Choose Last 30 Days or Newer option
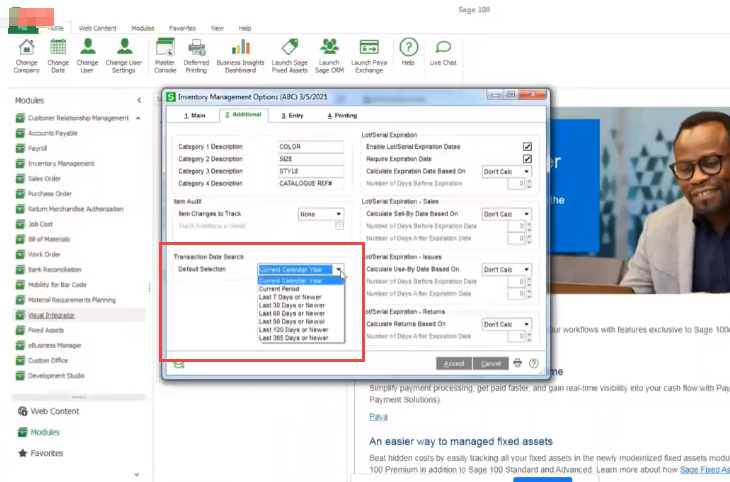The image size is (730, 482). (293, 305)
